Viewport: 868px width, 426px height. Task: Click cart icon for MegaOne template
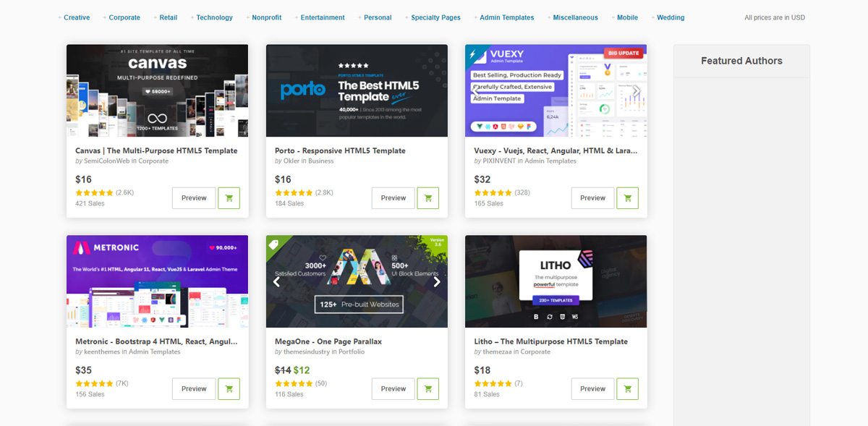click(x=427, y=389)
